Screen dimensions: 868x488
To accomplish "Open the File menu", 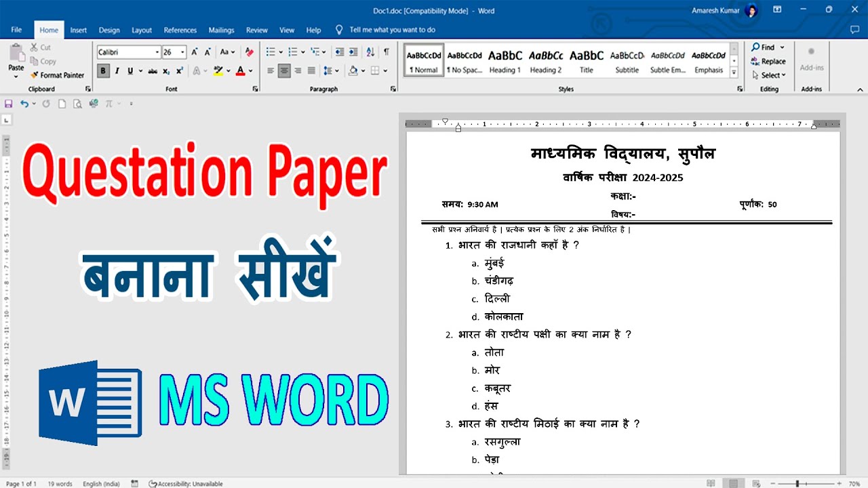I will [17, 30].
